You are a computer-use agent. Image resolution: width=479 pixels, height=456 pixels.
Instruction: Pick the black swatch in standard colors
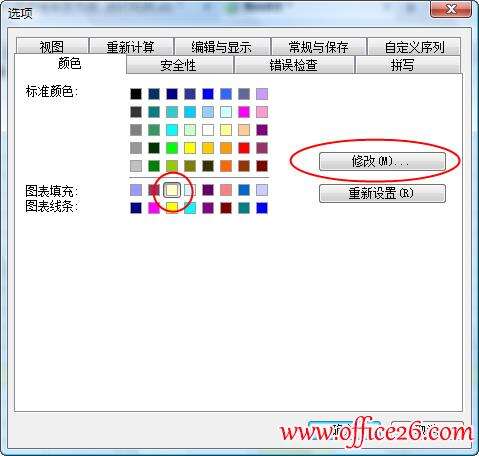tap(136, 94)
